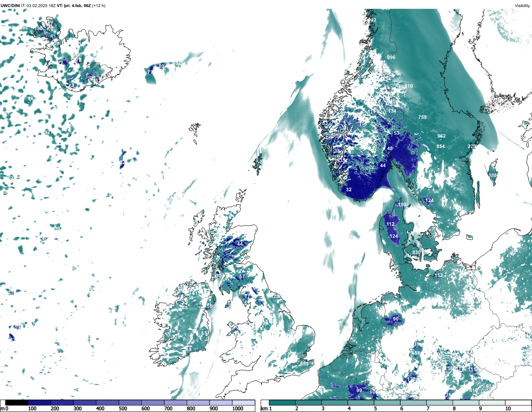Click the "152" value on German Baltic coast
532x412 pixels.
(438, 275)
